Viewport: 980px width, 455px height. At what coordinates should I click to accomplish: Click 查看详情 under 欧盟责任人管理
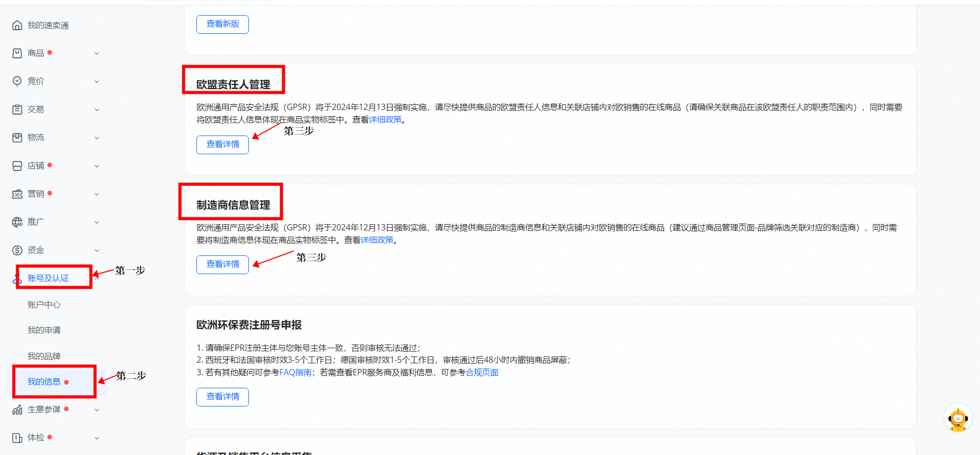click(x=222, y=144)
